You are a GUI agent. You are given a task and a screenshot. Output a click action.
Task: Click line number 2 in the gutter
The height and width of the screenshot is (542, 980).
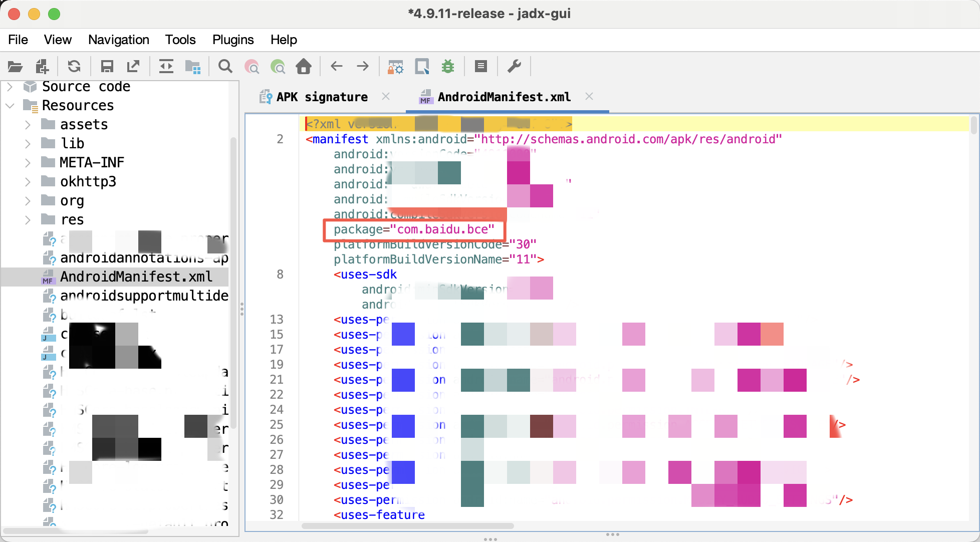pos(280,139)
